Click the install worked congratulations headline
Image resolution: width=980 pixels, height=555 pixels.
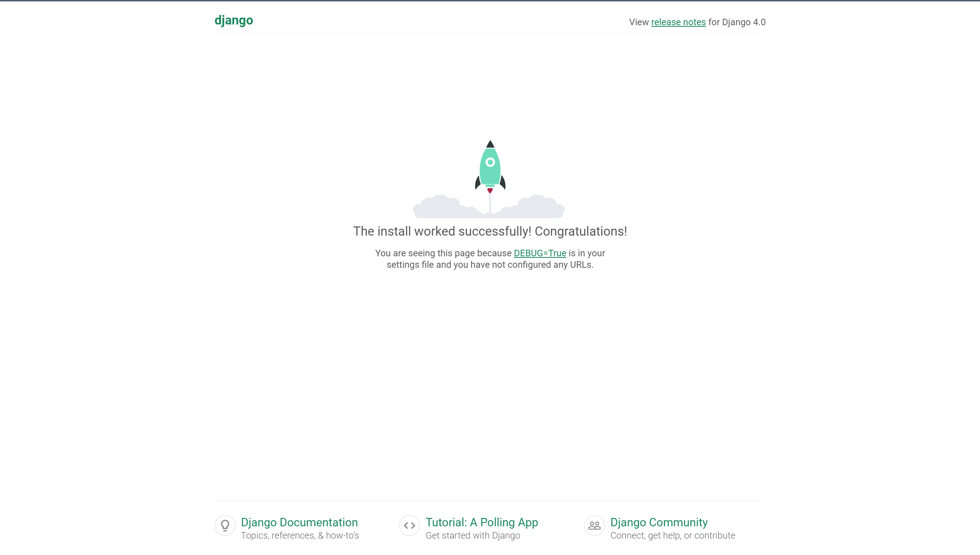point(489,231)
